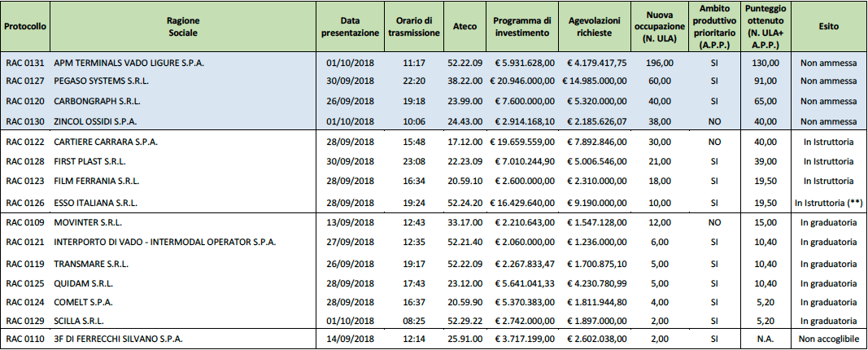This screenshot has width=868, height=350.
Task: Select the Esito column header
Action: 829,27
